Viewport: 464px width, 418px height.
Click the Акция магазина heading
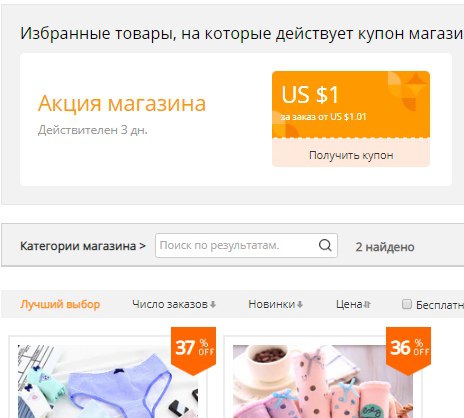tap(122, 103)
